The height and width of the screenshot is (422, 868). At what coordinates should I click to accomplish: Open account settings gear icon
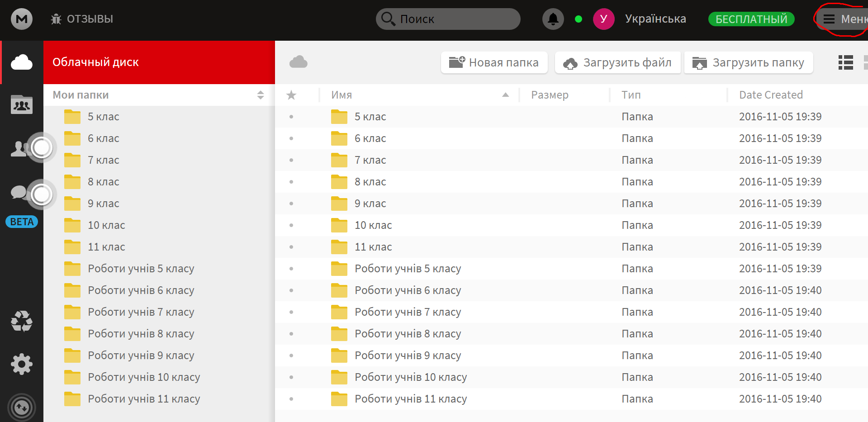coord(22,364)
